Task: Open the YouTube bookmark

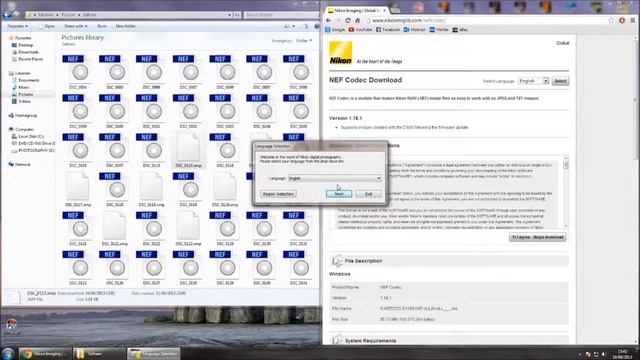Action: click(x=361, y=30)
